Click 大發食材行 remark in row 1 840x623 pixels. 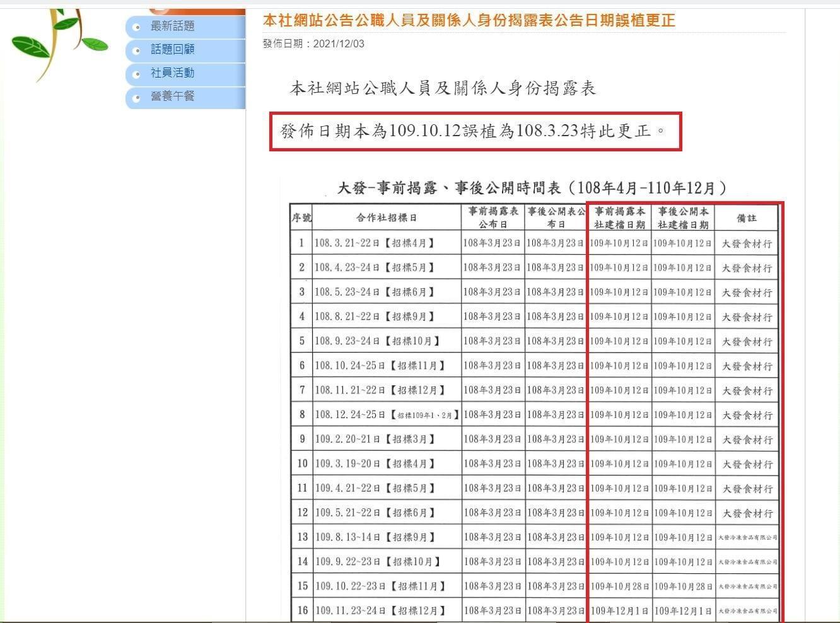click(x=747, y=243)
